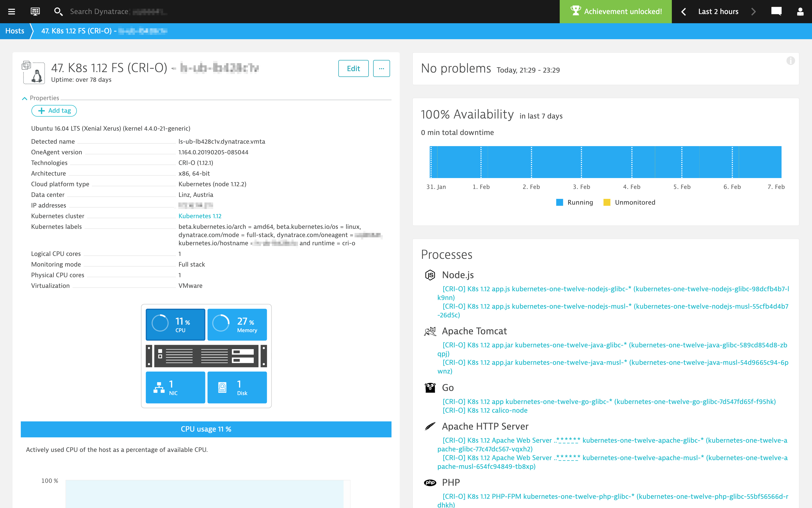Image resolution: width=812 pixels, height=508 pixels.
Task: Open go-glibc app process link
Action: (x=609, y=402)
